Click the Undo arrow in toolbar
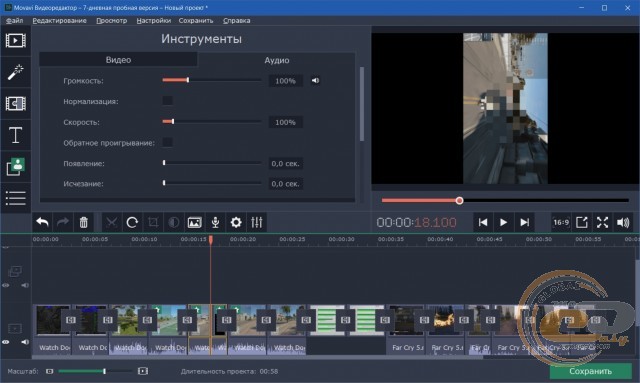This screenshot has height=383, width=640. (x=42, y=222)
